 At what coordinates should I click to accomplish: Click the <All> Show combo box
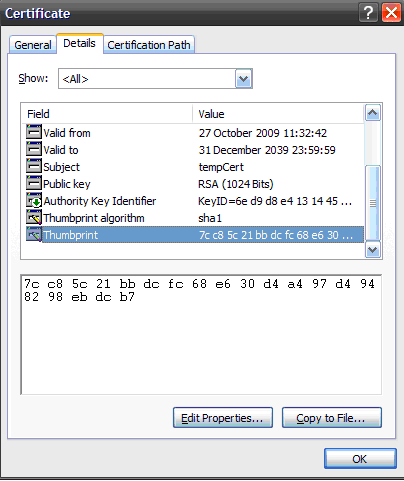point(155,79)
